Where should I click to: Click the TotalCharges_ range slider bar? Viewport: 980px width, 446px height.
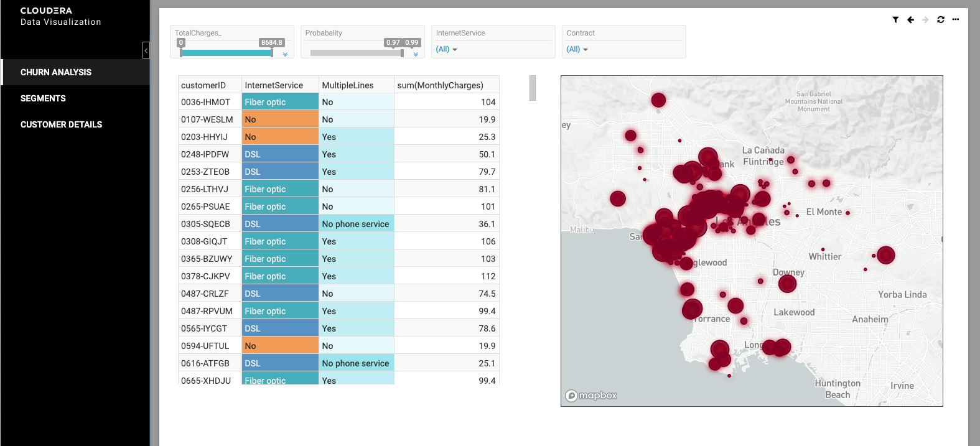point(226,53)
